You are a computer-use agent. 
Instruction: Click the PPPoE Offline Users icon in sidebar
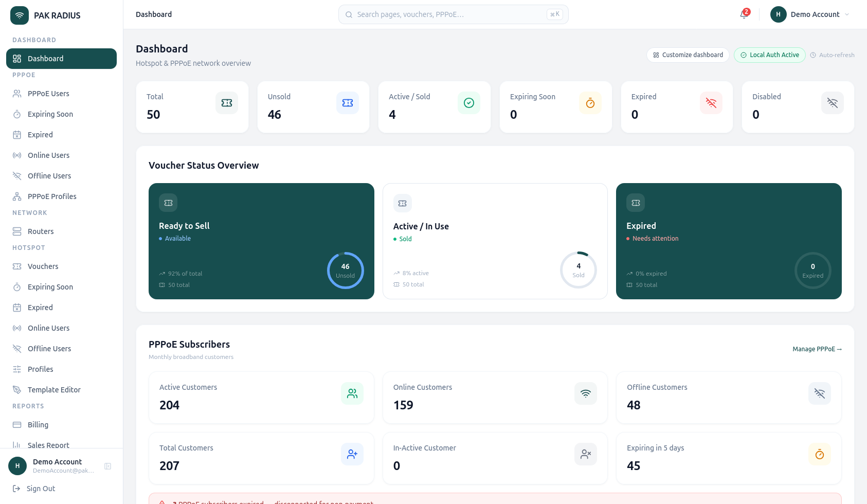tap(17, 176)
